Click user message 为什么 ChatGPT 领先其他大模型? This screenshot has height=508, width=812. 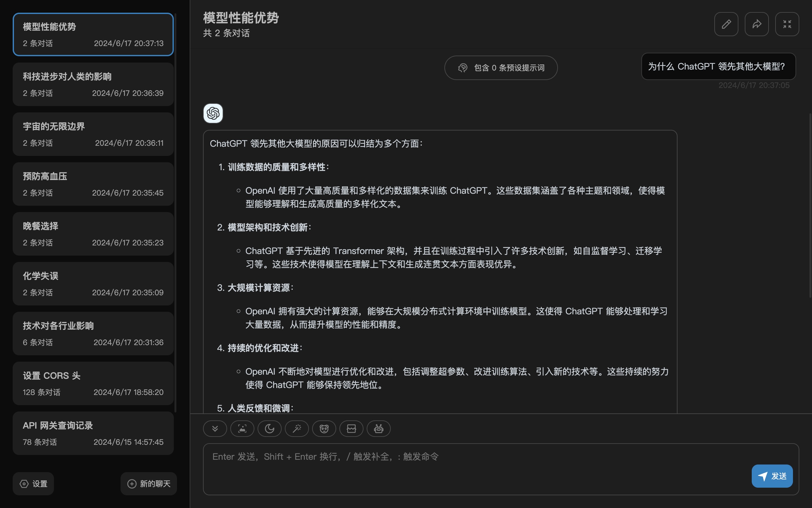(x=718, y=67)
